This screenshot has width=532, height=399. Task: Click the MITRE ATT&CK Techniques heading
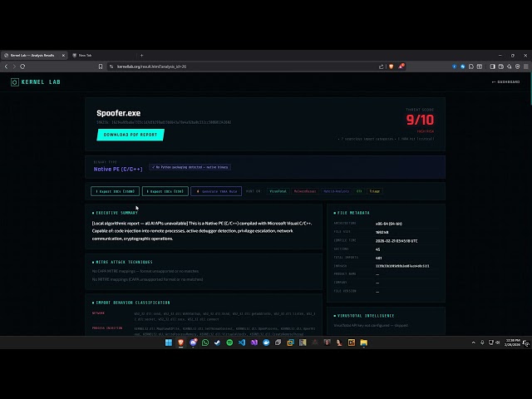[124, 263]
